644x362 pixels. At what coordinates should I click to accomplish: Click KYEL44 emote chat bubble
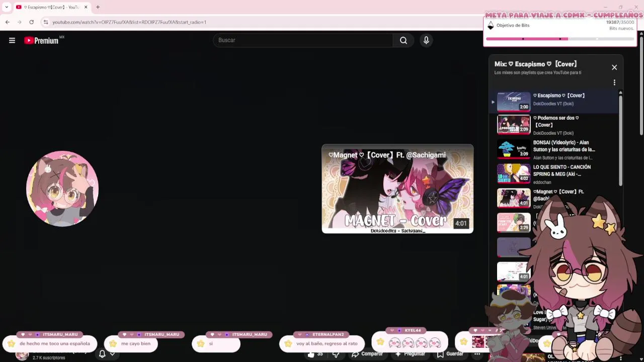pos(410,343)
